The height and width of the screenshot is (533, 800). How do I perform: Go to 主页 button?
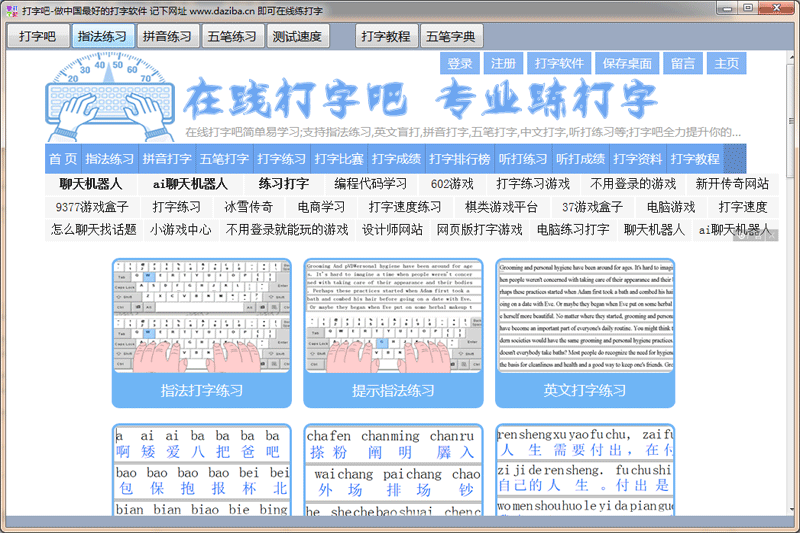pyautogui.click(x=727, y=63)
